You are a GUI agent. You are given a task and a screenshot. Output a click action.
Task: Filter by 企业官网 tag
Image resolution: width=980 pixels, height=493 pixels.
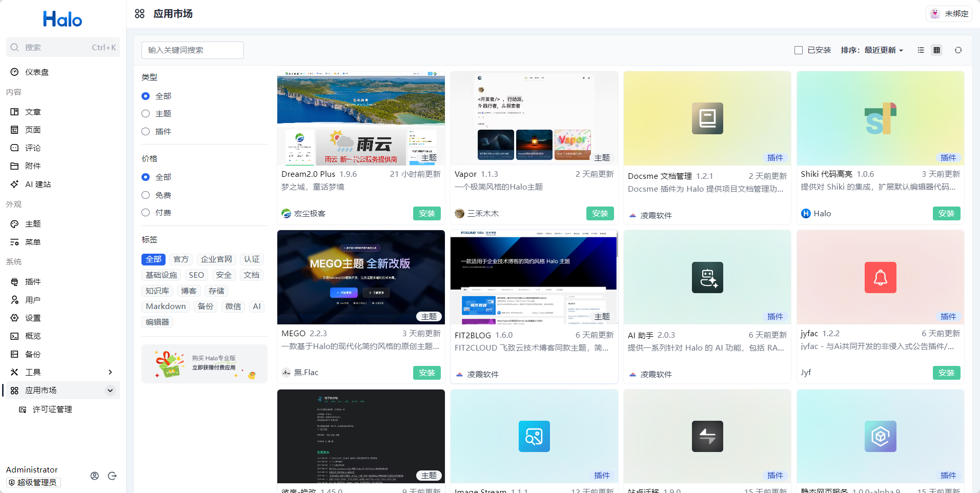click(x=216, y=259)
